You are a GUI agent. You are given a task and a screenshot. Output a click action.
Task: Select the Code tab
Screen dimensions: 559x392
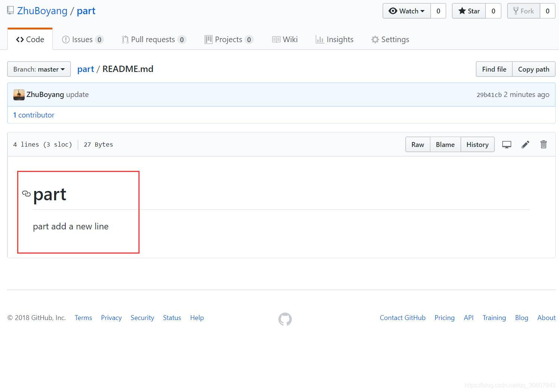[30, 40]
